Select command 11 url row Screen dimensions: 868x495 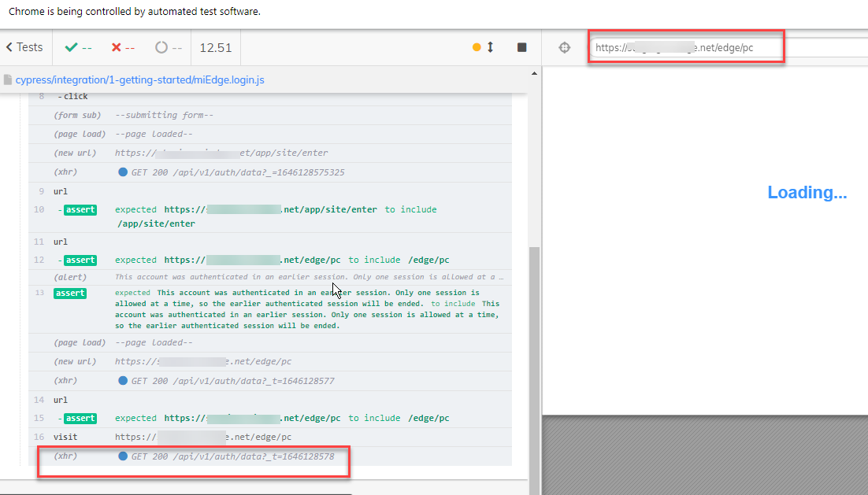(270, 242)
